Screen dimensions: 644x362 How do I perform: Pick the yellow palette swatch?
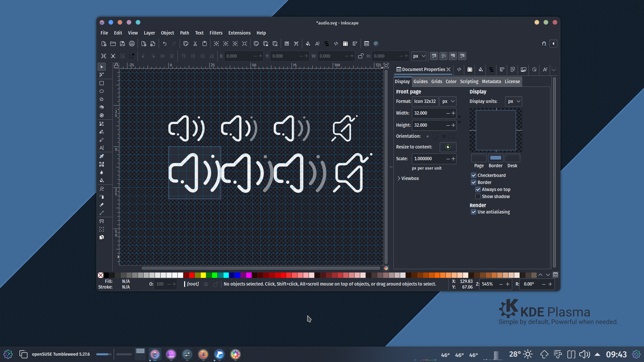[203, 275]
